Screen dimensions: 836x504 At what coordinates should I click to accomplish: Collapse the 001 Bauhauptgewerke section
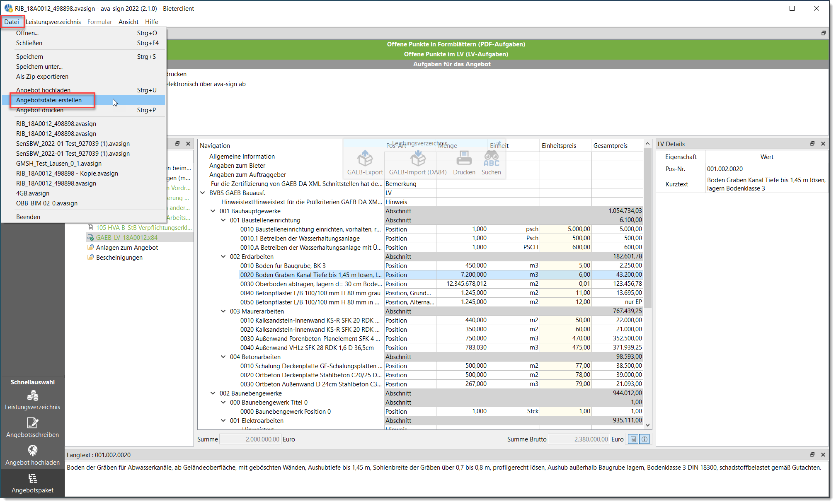coord(213,211)
